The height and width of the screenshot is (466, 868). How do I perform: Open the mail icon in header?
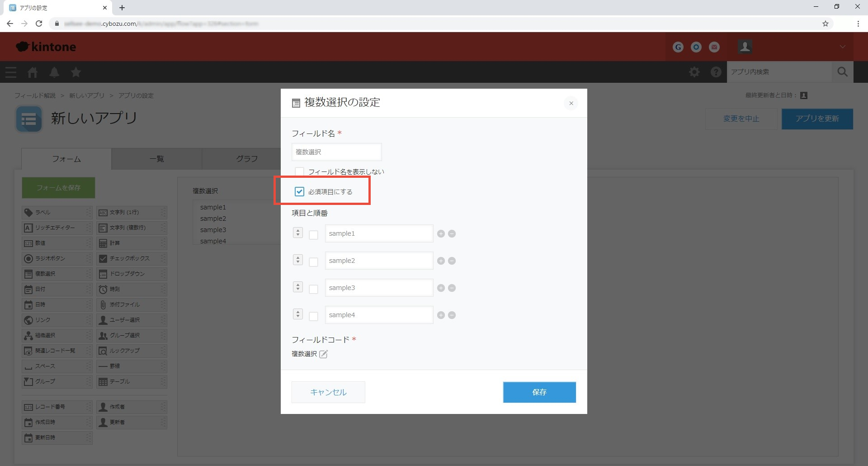(x=714, y=47)
